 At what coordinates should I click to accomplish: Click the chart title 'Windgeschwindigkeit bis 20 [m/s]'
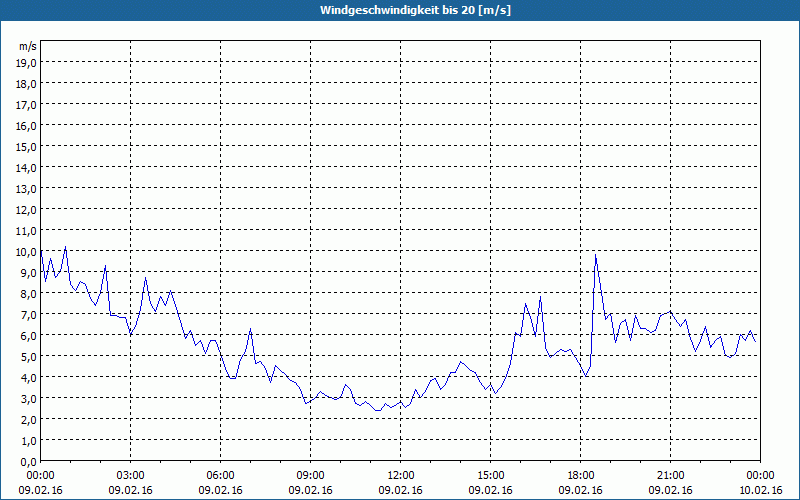[x=415, y=10]
